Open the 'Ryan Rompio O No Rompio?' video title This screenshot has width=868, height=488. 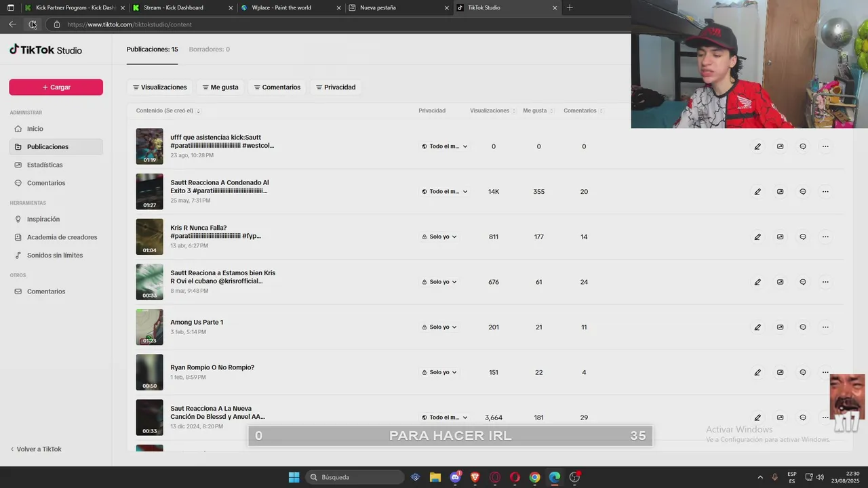(x=212, y=367)
